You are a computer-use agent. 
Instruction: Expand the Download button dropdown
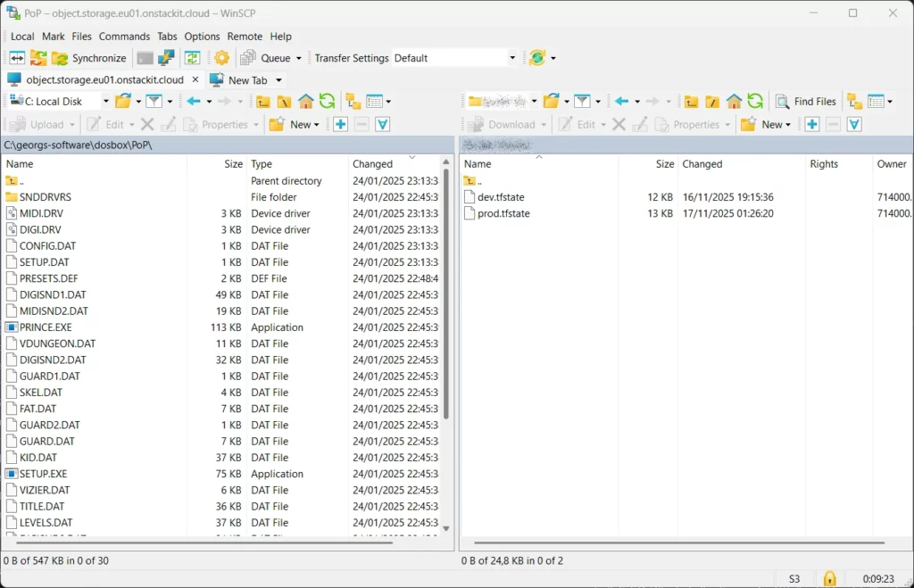(x=542, y=124)
